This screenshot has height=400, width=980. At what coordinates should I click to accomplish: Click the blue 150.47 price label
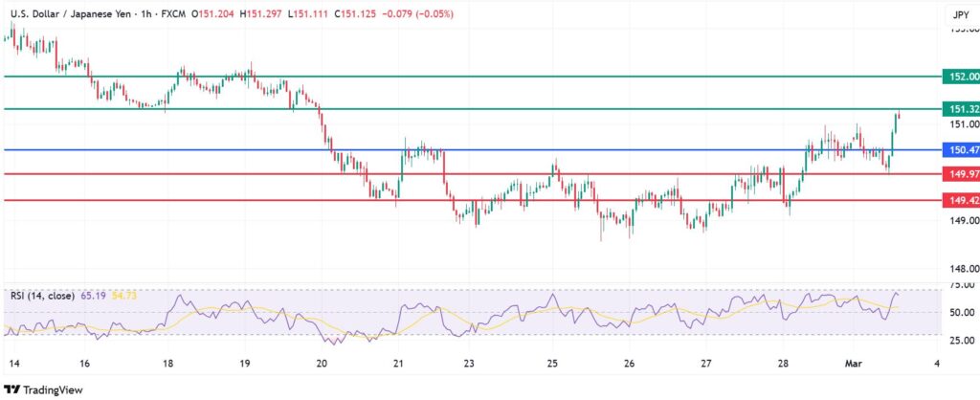pyautogui.click(x=960, y=150)
